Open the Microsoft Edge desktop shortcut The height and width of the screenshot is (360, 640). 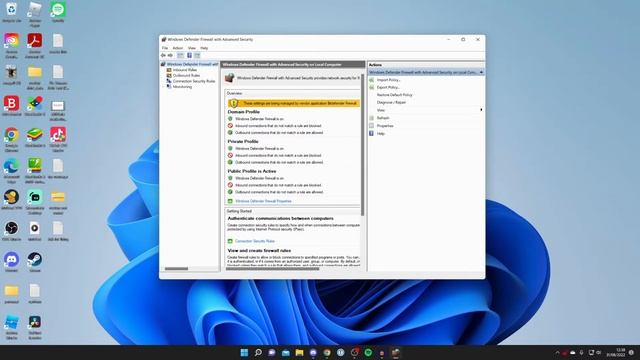point(11,171)
